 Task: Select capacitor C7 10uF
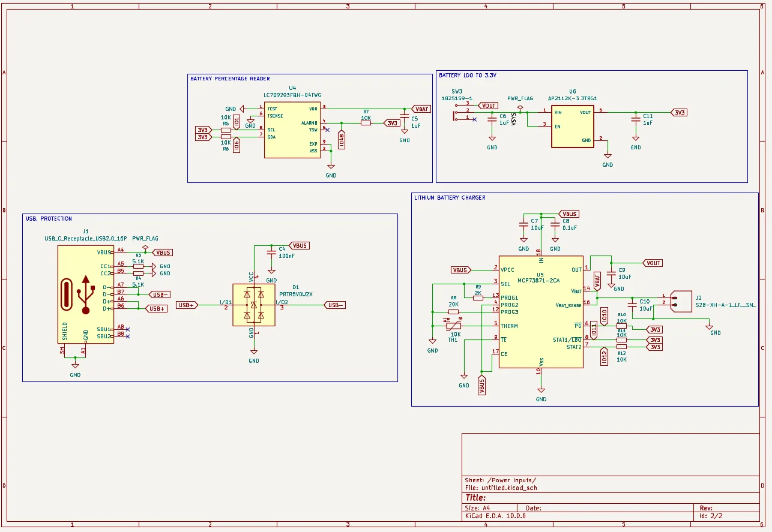click(x=523, y=226)
